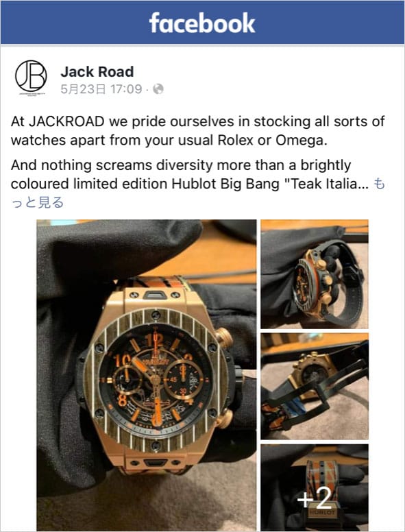Click the +2 overlay text on last photo
Image resolution: width=405 pixels, height=532 pixels.
tap(315, 498)
